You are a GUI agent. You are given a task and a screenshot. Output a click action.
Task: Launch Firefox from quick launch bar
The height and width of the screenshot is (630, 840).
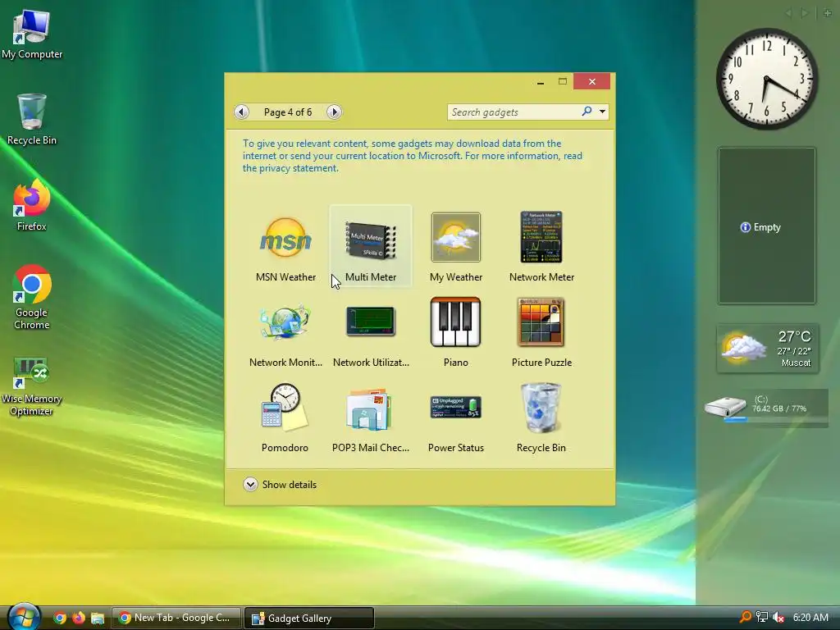tap(78, 618)
